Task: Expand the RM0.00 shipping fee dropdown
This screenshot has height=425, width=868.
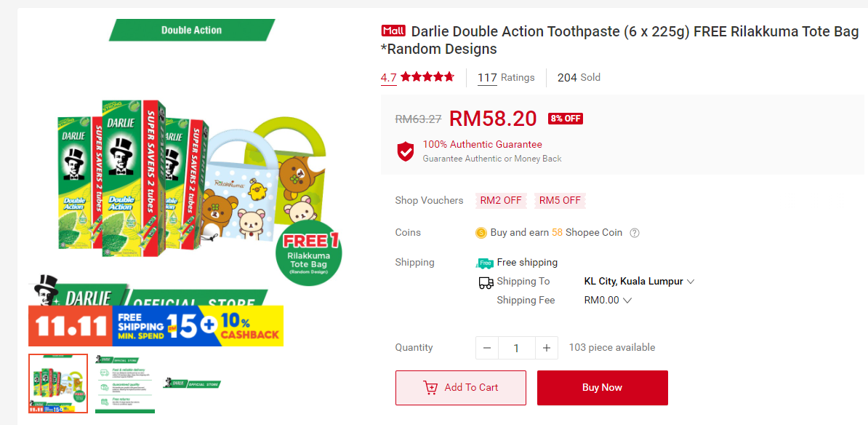Action: click(x=627, y=301)
